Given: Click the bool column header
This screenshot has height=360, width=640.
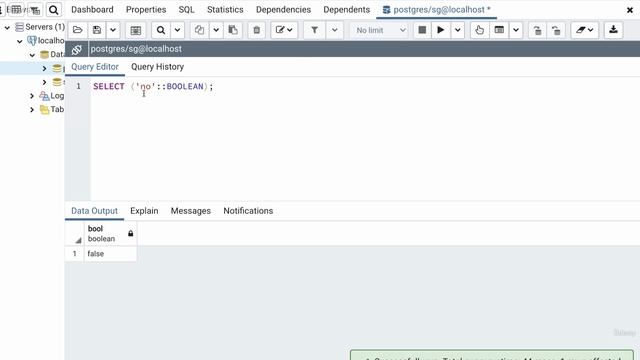Looking at the screenshot, I should tap(110, 233).
